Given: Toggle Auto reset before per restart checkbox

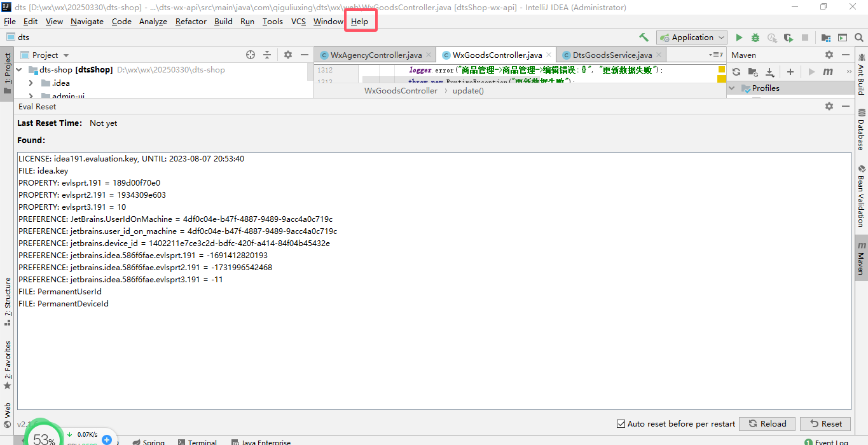Looking at the screenshot, I should (621, 424).
